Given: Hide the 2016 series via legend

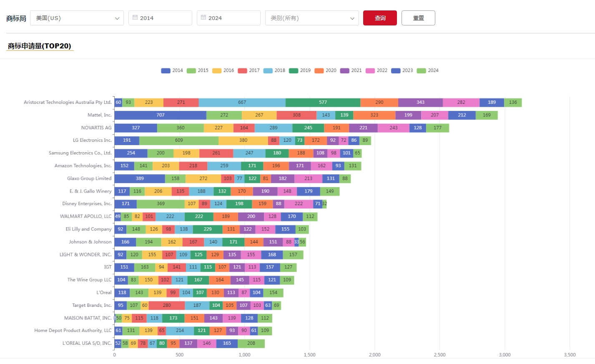Looking at the screenshot, I should 223,70.
